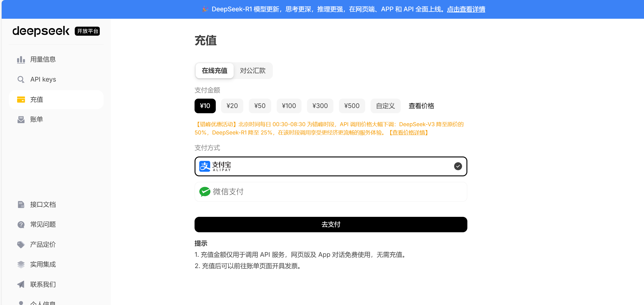Screen dimensions: 644x305
Task: Click the Alipay selected checkmark
Action: coord(458,166)
